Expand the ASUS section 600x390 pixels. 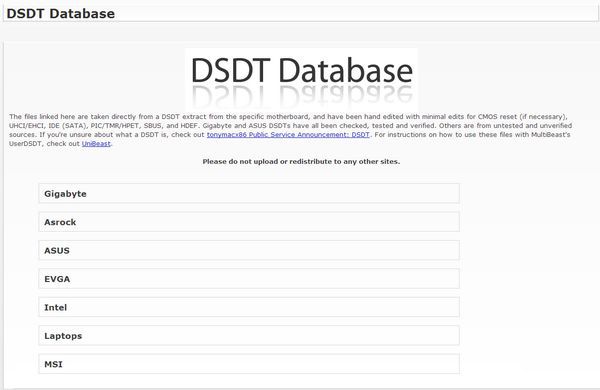[x=249, y=250]
